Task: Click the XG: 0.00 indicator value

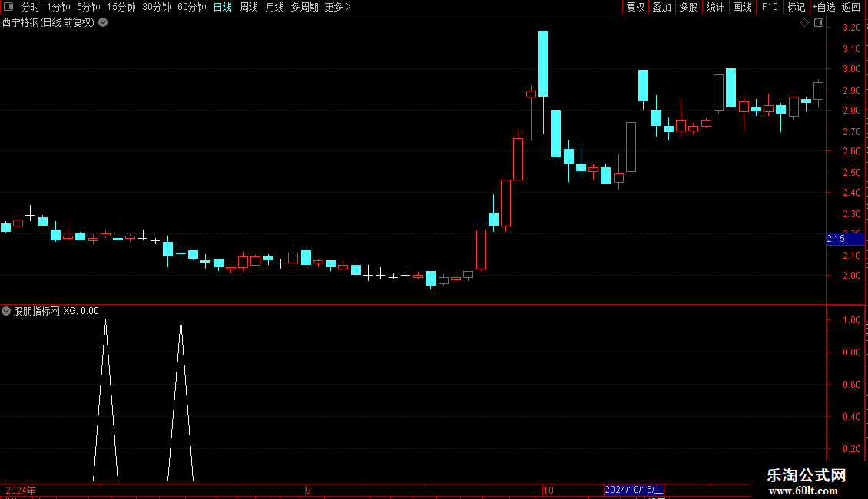Action: [x=81, y=311]
